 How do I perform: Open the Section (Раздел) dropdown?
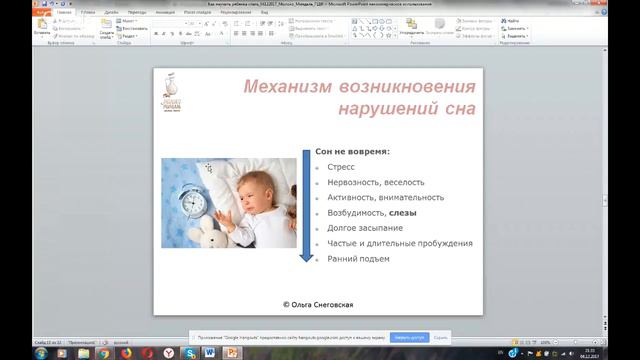pyautogui.click(x=127, y=36)
